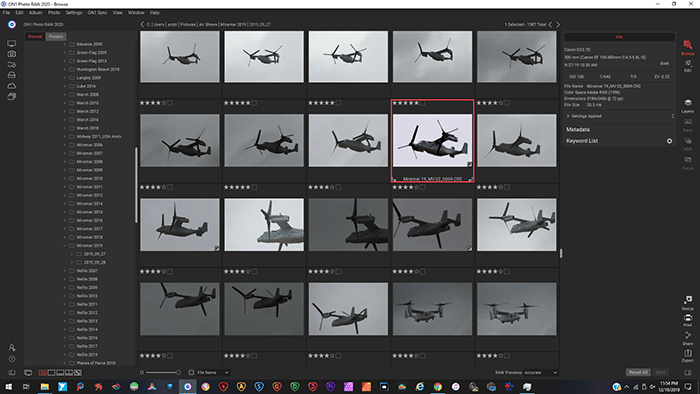700x394 pixels.
Task: Toggle the like box under last thumbnail in bottom row
Action: click(507, 356)
